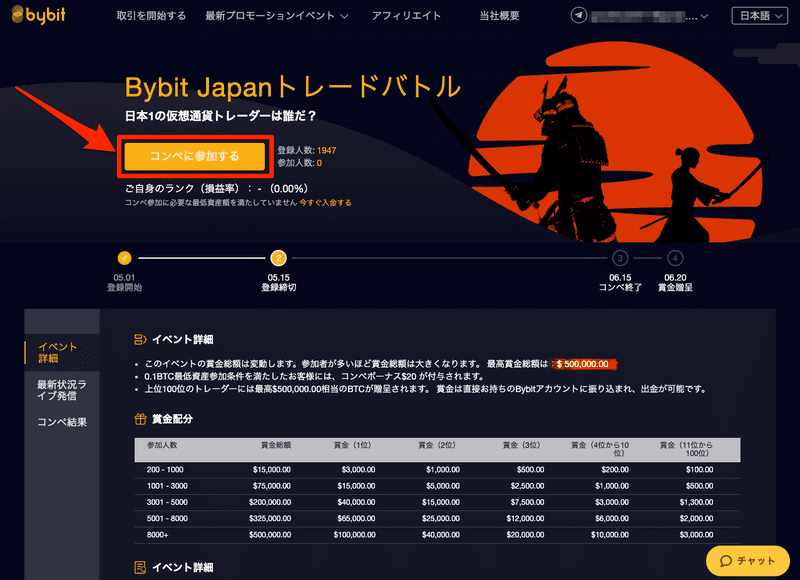Click the $100,000.00 first prize cell

(355, 535)
